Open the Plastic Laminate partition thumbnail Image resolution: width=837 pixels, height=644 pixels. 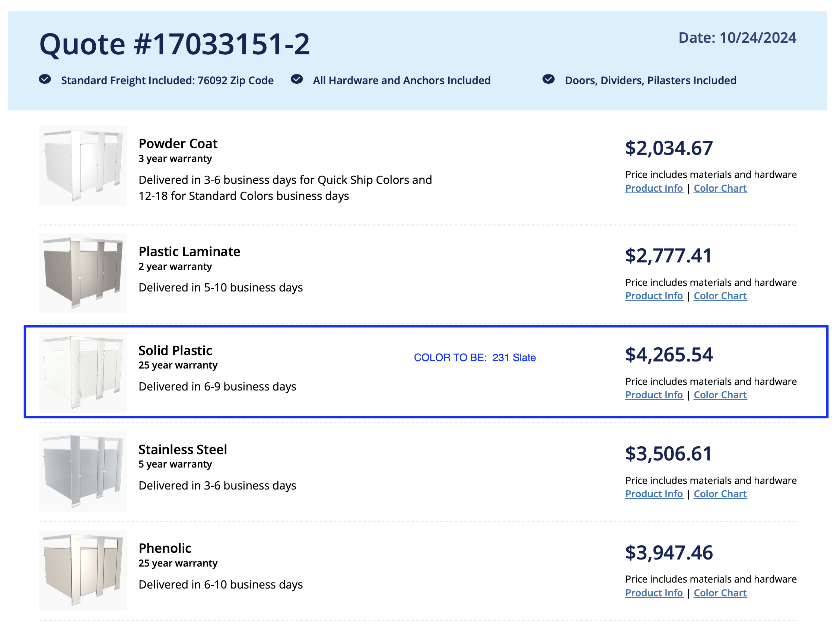click(83, 273)
